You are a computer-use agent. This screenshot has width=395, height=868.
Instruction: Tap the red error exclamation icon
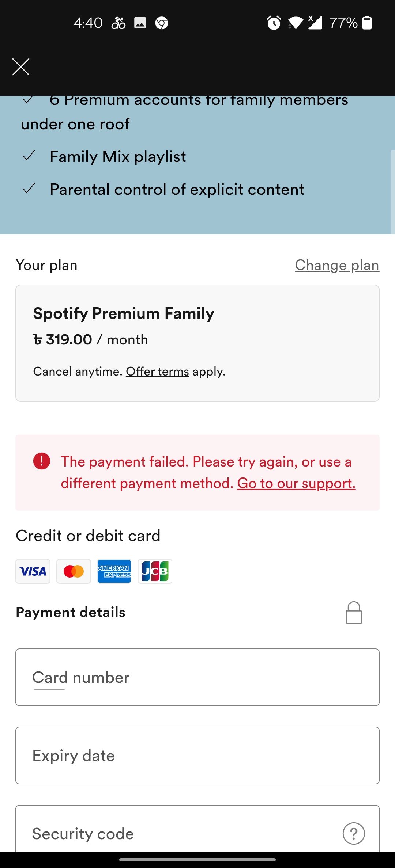(42, 461)
